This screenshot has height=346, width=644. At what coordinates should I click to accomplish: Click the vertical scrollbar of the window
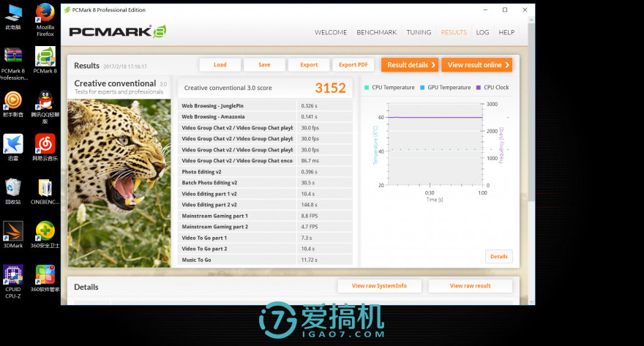(531, 112)
